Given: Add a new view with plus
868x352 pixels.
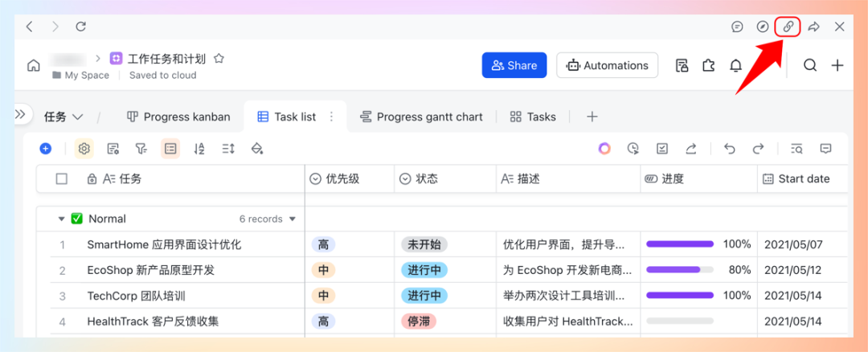Looking at the screenshot, I should (592, 117).
